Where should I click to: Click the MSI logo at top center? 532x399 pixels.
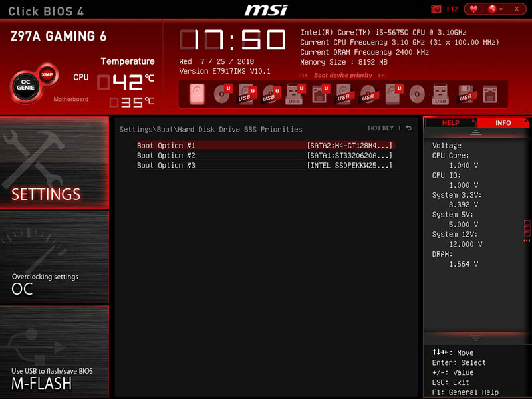[266, 10]
